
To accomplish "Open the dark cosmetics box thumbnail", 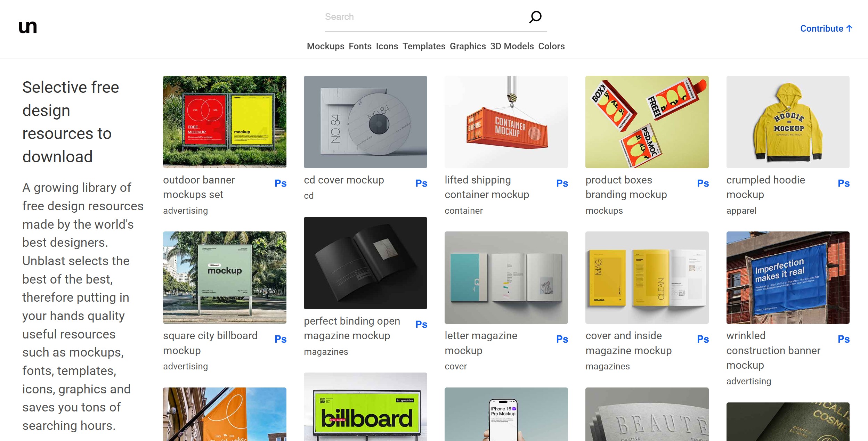I will coord(788,422).
